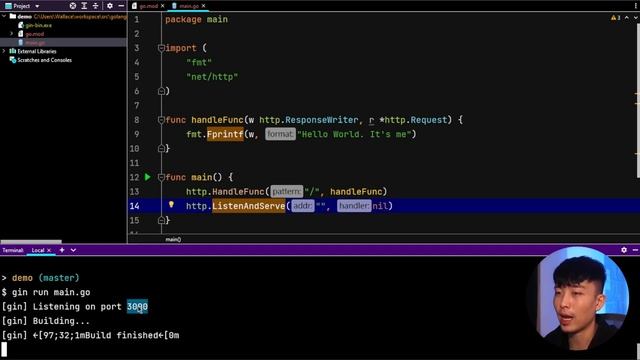Select the Local terminal tab
Image resolution: width=640 pixels, height=360 pixels.
pos(38,250)
